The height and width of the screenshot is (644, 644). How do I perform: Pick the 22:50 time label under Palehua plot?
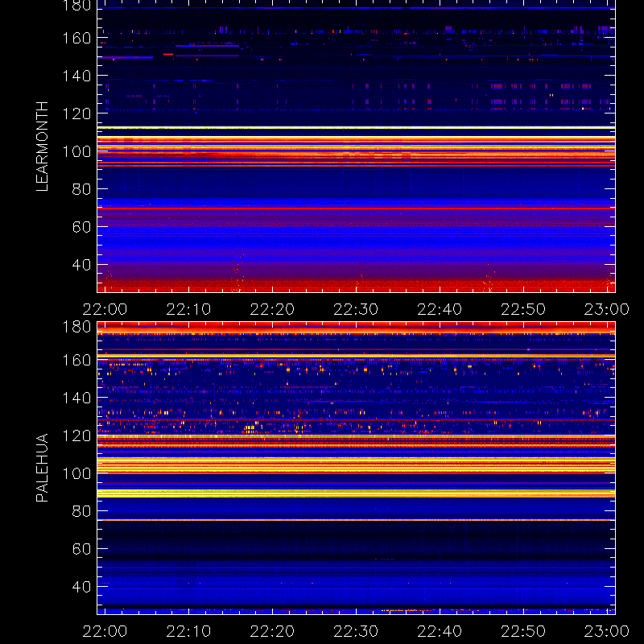[x=523, y=631]
